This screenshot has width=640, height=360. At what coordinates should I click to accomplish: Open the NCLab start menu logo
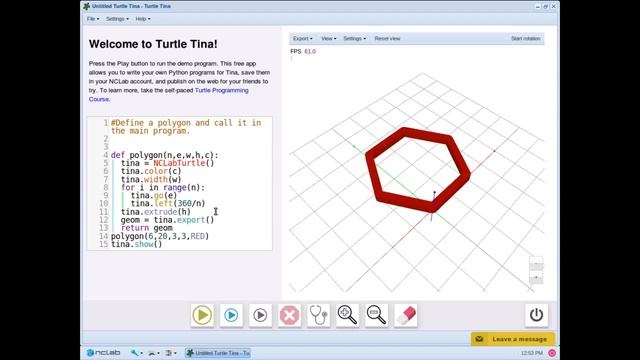[103, 353]
